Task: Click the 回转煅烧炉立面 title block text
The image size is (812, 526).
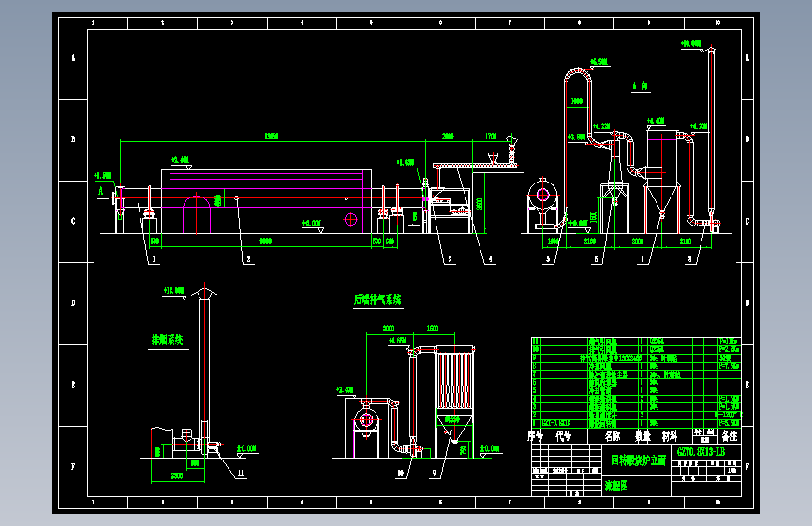Action: (638, 460)
